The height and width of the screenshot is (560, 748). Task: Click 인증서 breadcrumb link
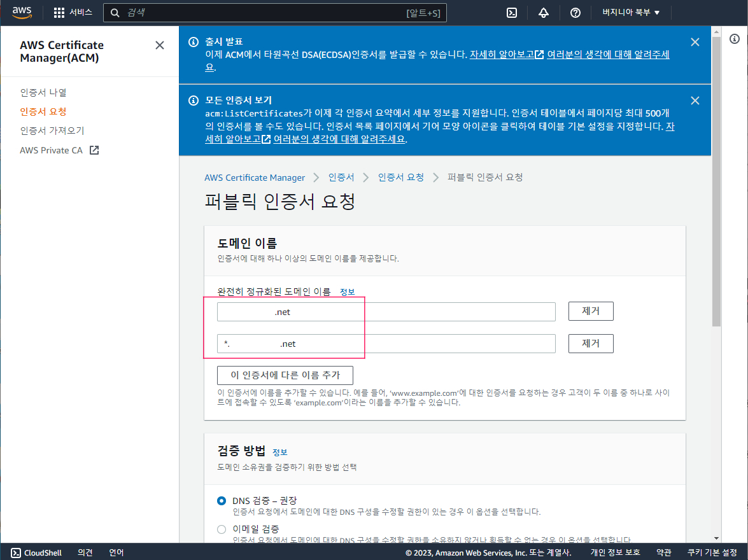tap(341, 178)
